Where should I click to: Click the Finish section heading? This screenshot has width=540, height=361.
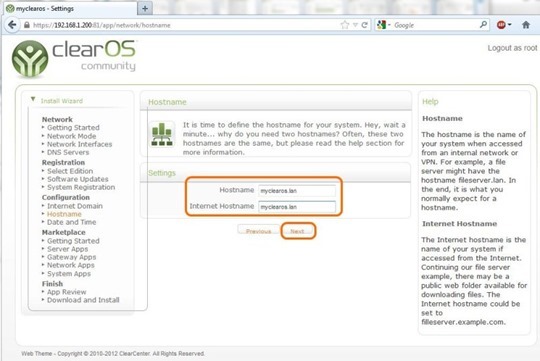(52, 284)
